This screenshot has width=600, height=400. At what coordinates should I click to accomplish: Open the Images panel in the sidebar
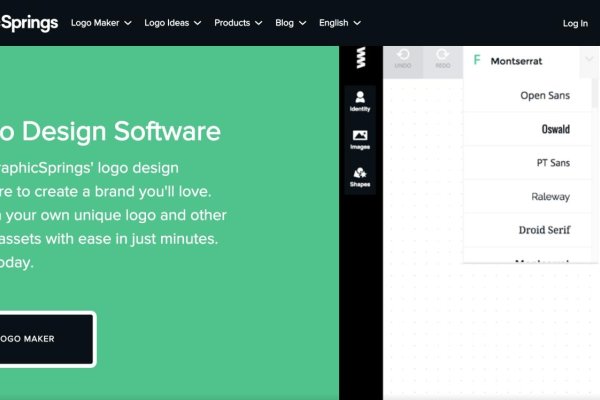pos(360,140)
